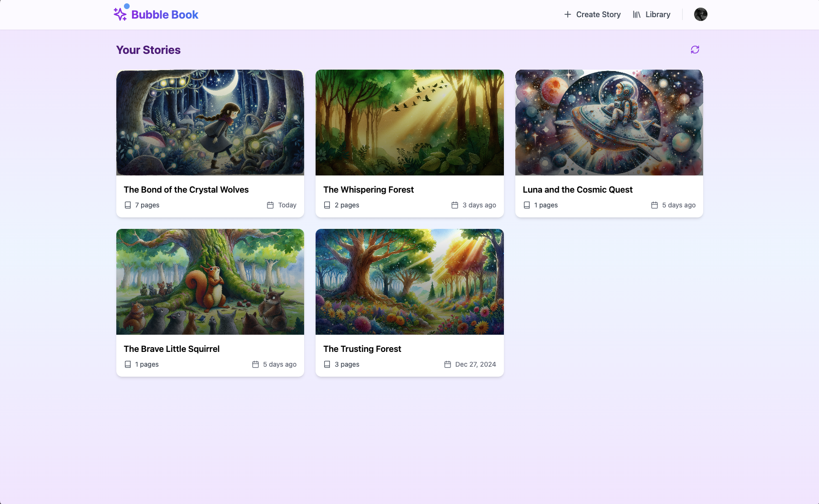
Task: Click the 7 pages label
Action: tap(147, 205)
